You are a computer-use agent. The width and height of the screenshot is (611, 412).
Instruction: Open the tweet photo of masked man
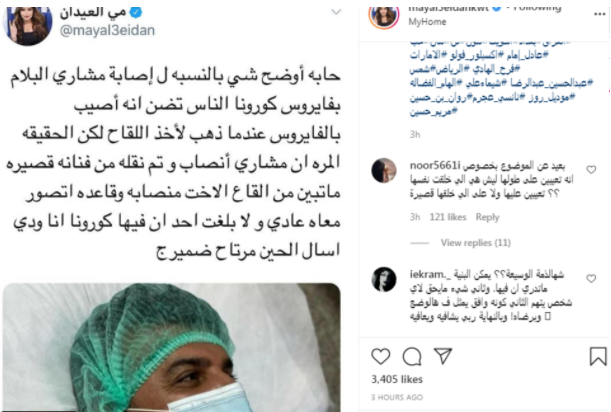[171, 347]
